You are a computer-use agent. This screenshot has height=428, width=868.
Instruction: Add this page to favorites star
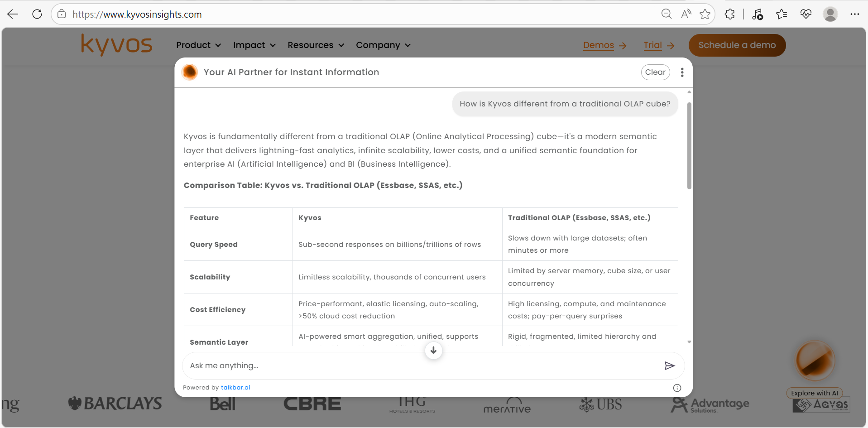point(705,14)
